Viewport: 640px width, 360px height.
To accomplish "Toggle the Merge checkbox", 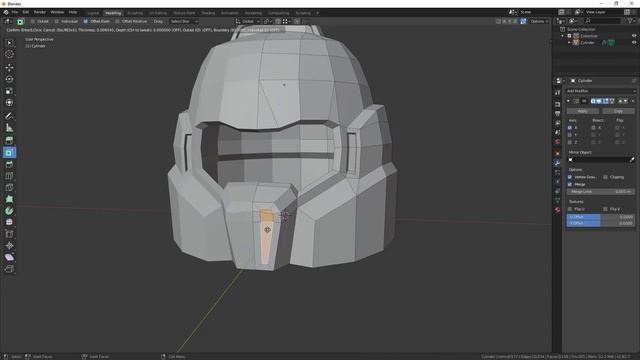I will pos(570,184).
